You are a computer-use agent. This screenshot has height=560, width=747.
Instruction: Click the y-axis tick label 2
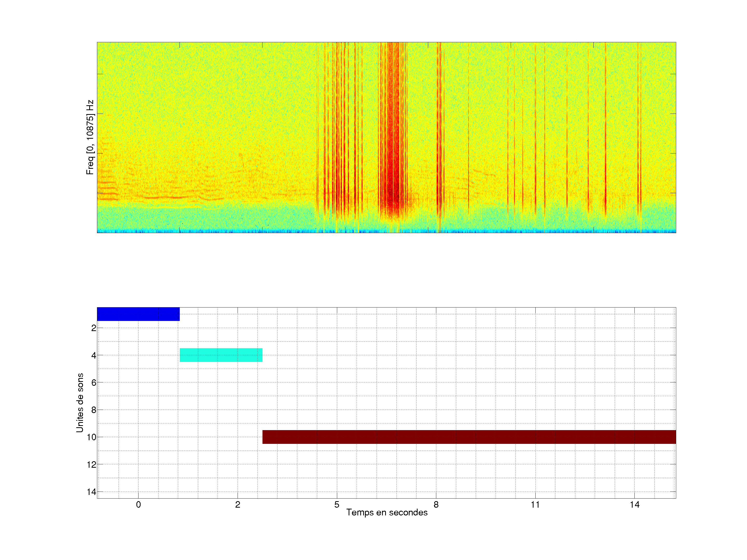(94, 328)
